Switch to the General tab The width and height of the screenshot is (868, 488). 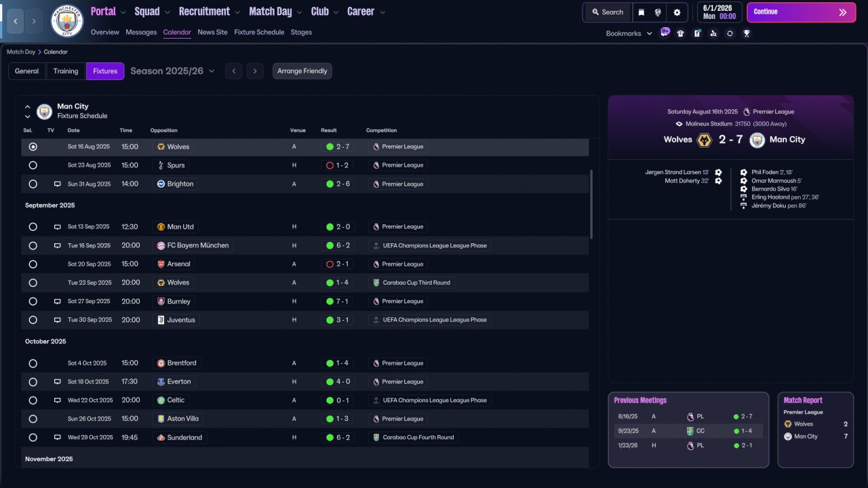pos(27,71)
